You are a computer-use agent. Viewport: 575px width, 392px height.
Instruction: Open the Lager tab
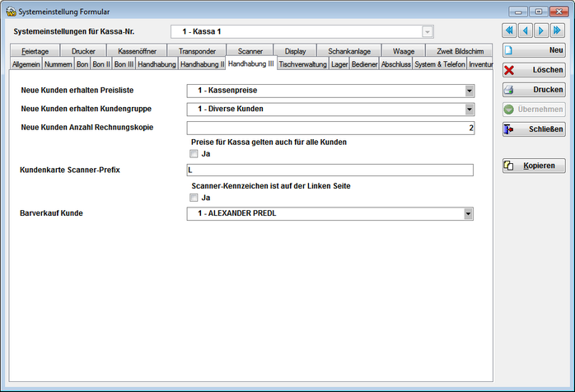click(x=339, y=64)
